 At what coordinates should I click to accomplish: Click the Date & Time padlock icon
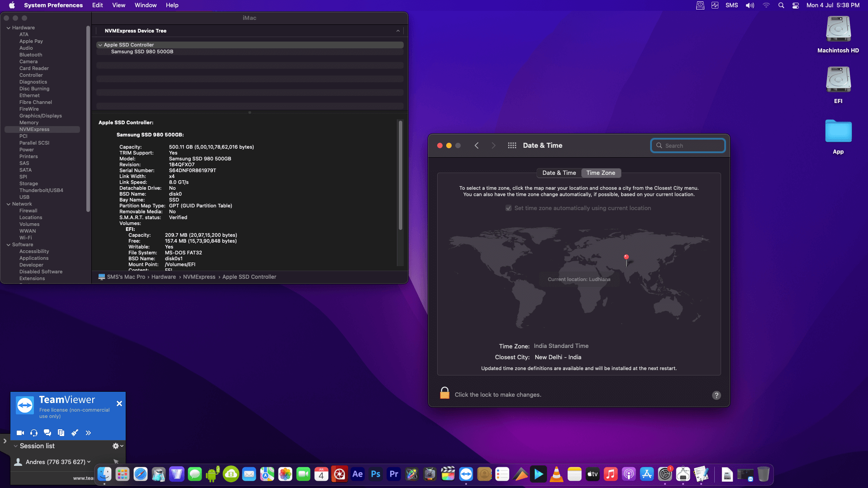(x=445, y=393)
